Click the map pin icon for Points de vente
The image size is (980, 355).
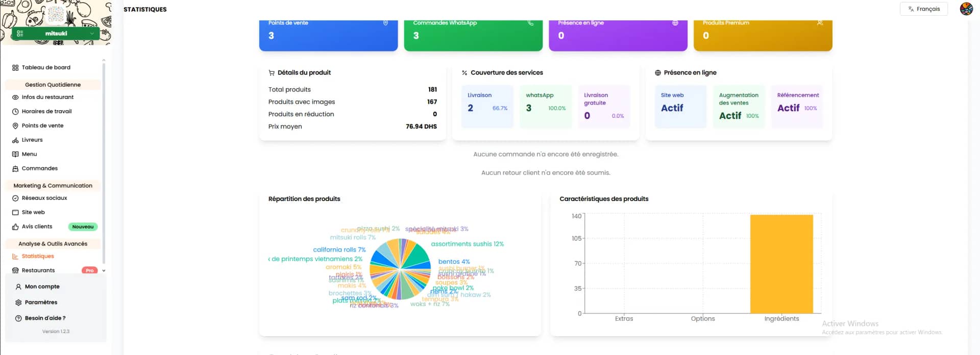pyautogui.click(x=15, y=126)
